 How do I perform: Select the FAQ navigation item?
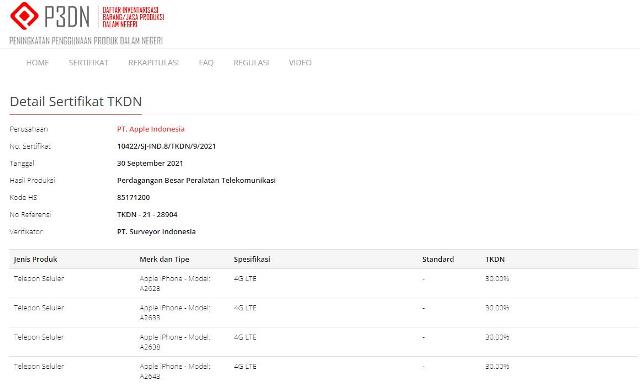tap(206, 62)
